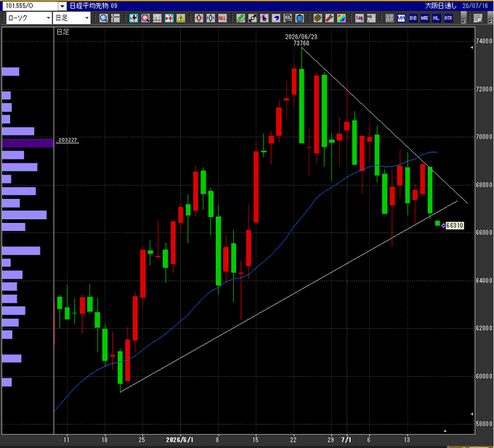Click the gray balance-scale toolbar icon
This screenshot has width=494, height=448.
pyautogui.click(x=157, y=18)
